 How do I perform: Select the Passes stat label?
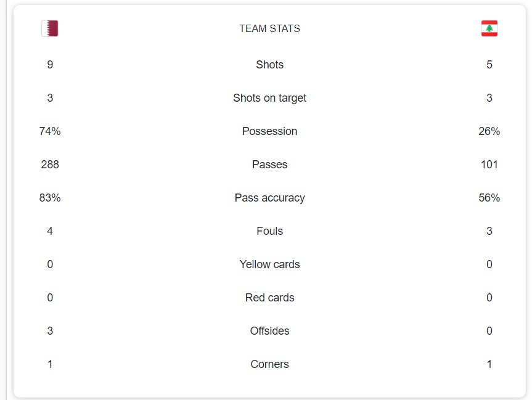click(x=269, y=165)
